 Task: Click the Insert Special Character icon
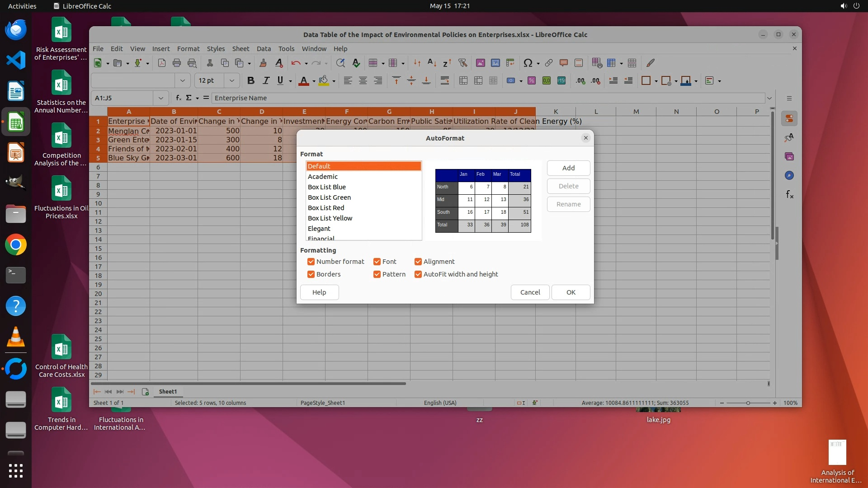[x=528, y=63]
